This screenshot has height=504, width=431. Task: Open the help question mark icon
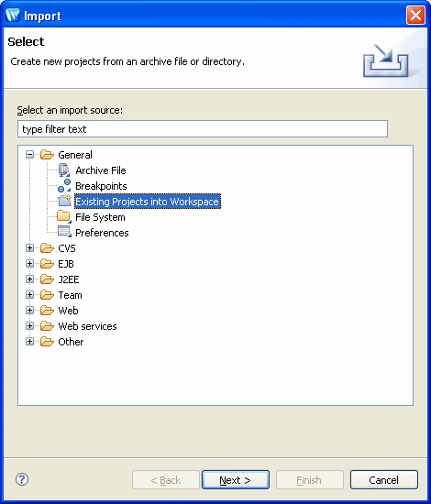(22, 479)
